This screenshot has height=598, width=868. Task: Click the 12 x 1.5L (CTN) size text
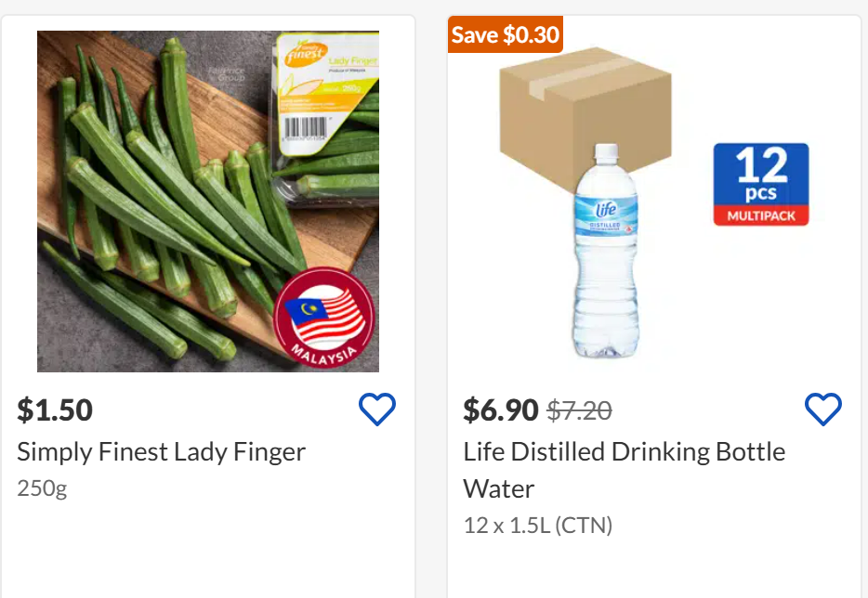click(x=538, y=526)
